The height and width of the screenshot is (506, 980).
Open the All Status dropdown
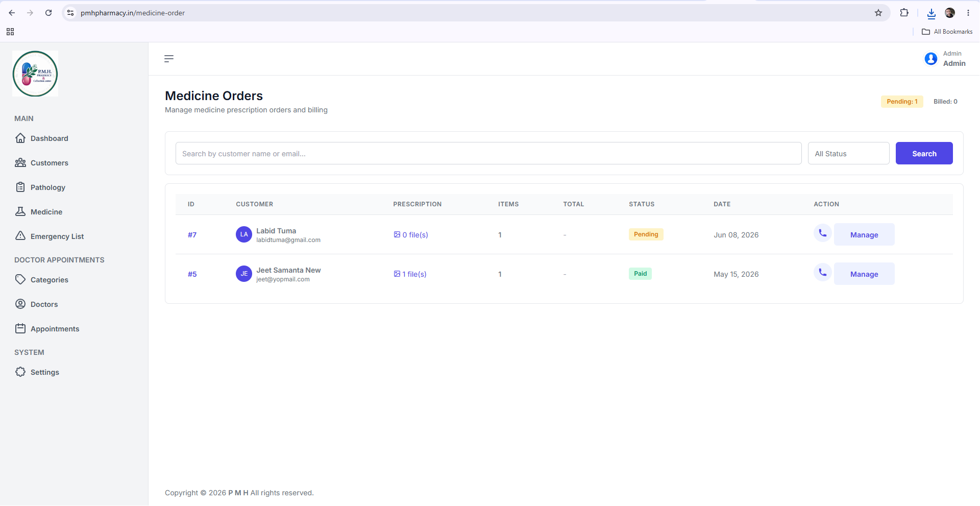coord(848,153)
